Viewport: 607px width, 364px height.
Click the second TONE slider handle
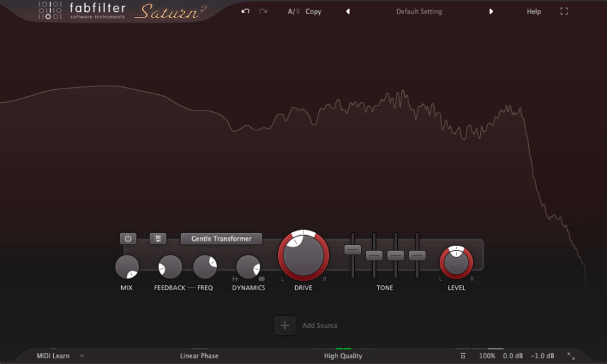click(374, 255)
